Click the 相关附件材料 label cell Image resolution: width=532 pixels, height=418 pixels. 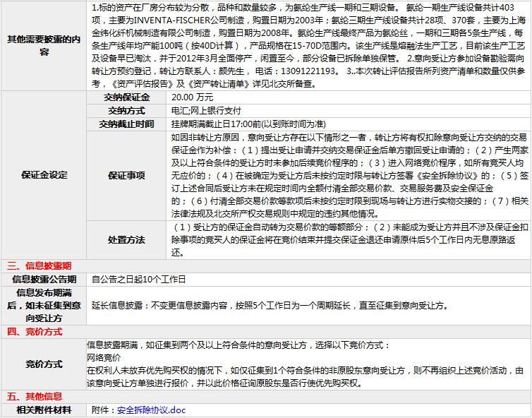point(44,410)
